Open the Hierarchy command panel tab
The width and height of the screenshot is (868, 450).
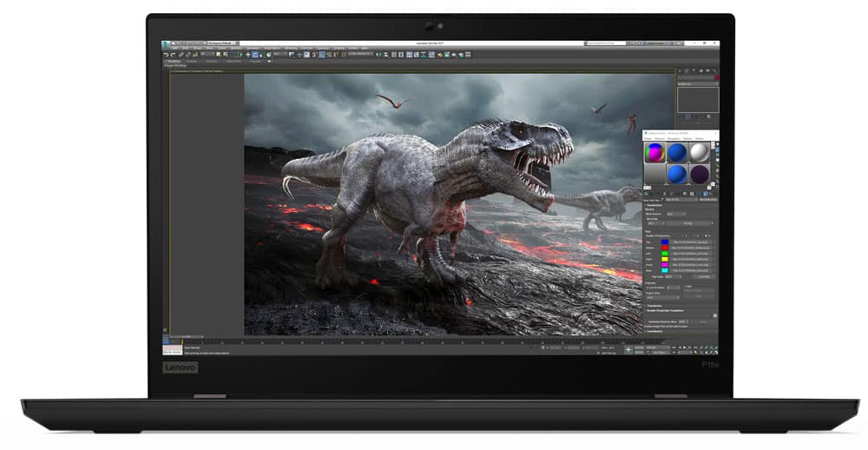[694, 71]
